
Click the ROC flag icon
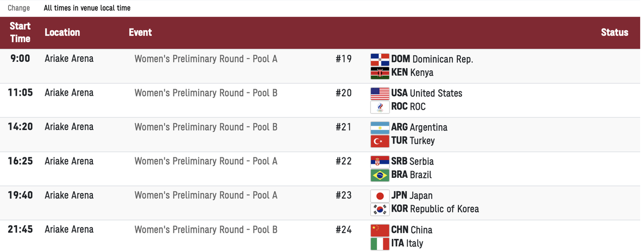tap(380, 106)
